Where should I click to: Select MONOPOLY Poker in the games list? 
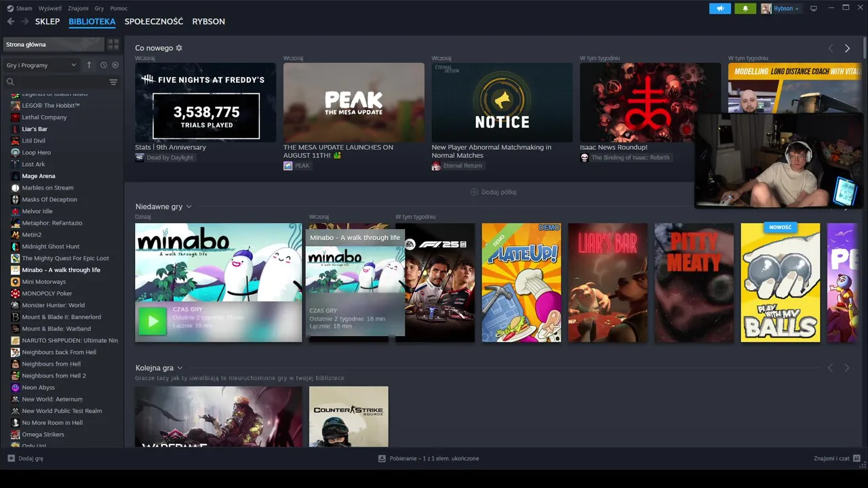click(47, 293)
